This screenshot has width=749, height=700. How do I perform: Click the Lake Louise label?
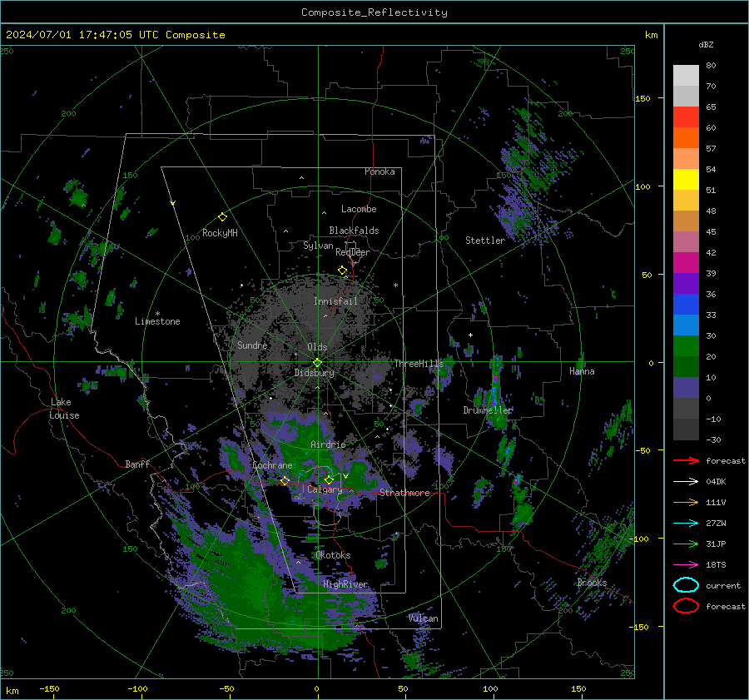(64, 409)
